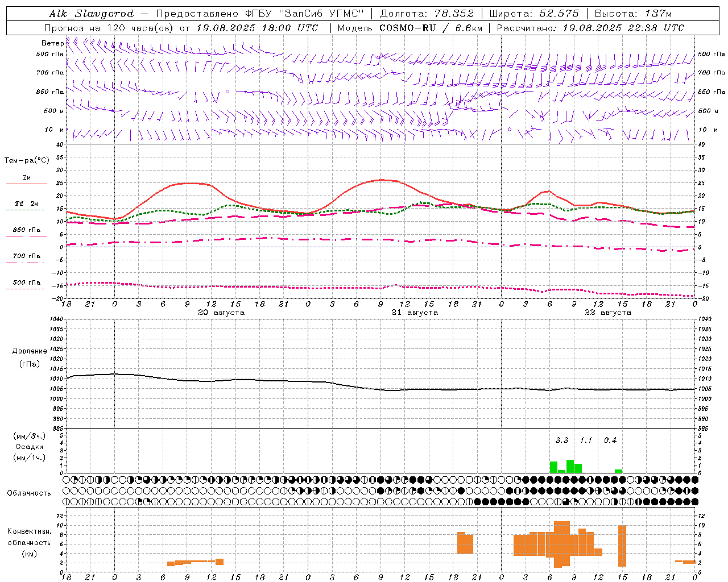This screenshot has width=728, height=582.
Task: Click the green dashed line under 'Td 2м'
Action: [x=25, y=210]
